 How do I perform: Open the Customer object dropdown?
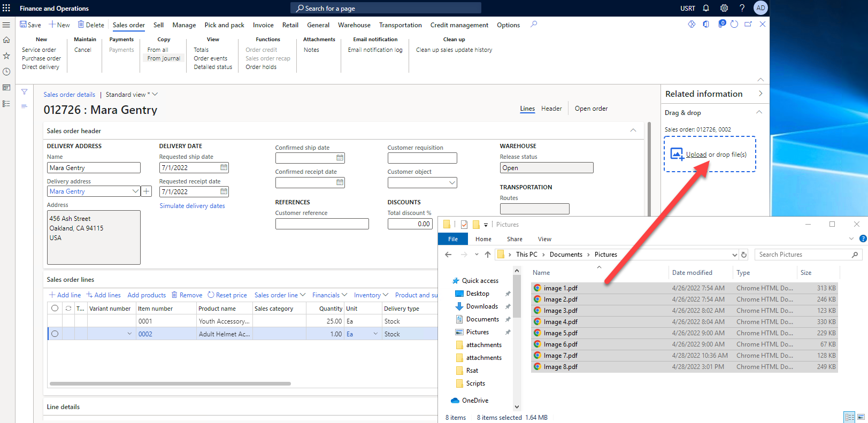(x=452, y=183)
